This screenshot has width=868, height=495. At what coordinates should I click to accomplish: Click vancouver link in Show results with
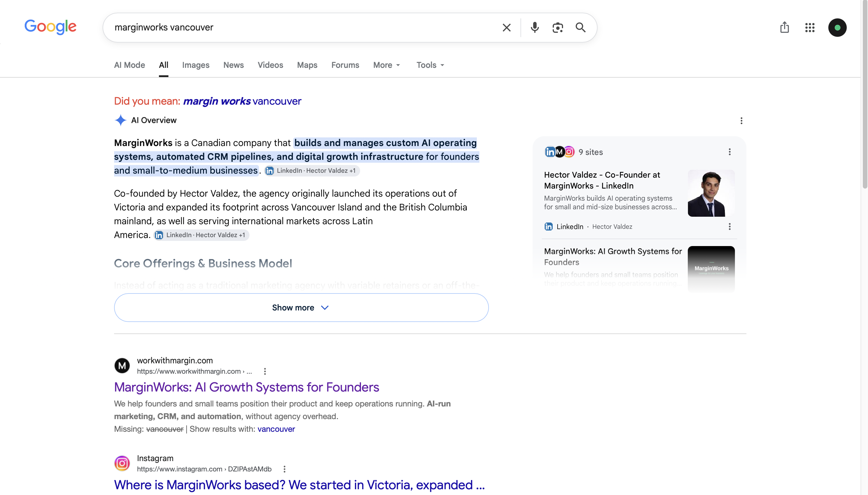tap(276, 429)
